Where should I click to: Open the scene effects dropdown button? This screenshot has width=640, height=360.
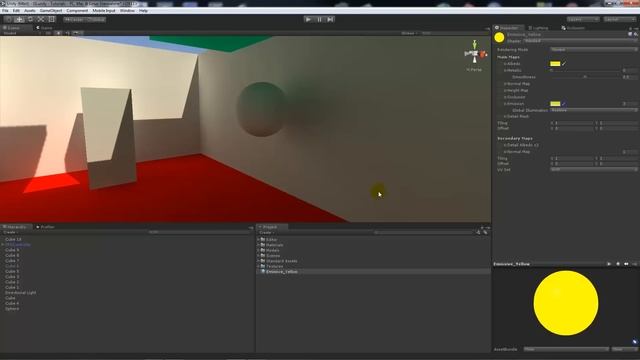click(x=78, y=33)
